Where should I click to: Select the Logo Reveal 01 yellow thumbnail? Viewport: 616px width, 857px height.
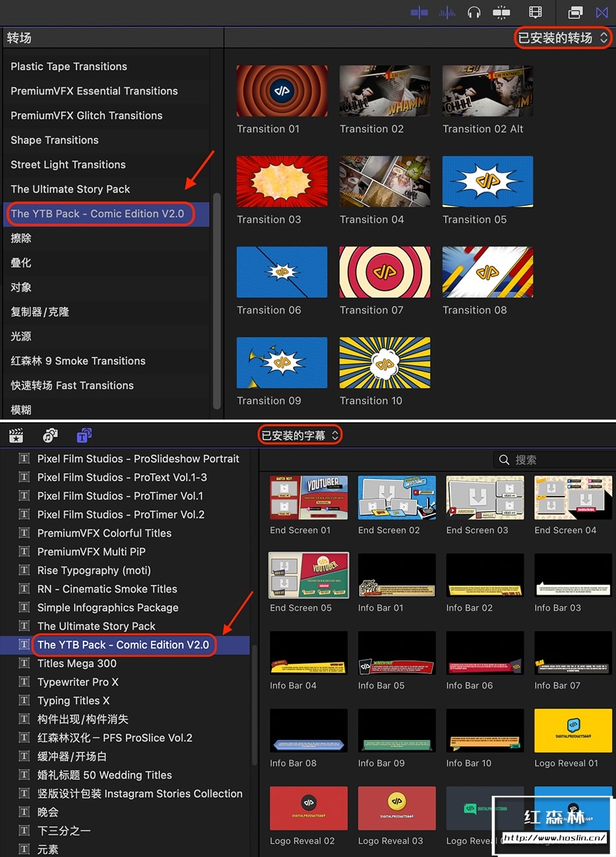(573, 731)
